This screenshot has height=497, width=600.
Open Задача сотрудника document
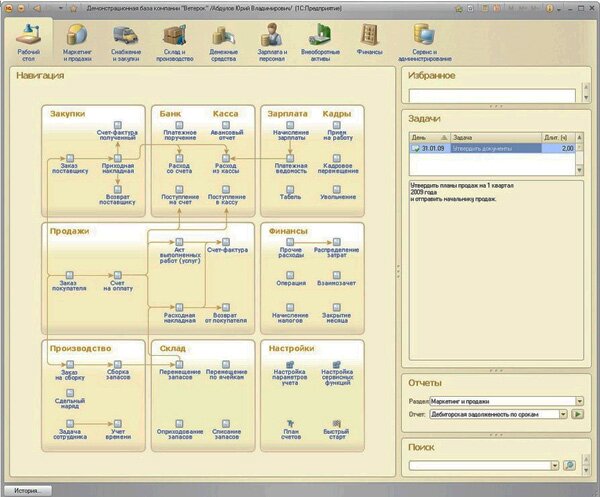[x=70, y=430]
